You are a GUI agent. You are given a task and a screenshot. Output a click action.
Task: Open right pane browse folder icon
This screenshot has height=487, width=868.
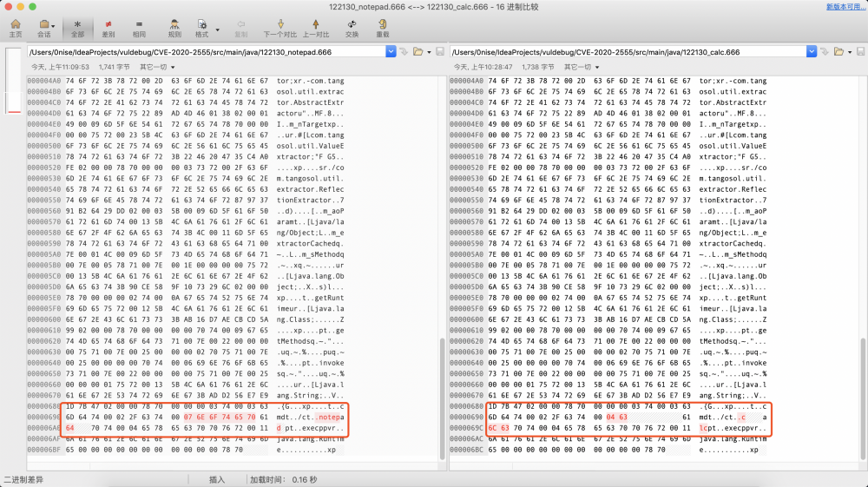[x=838, y=51]
